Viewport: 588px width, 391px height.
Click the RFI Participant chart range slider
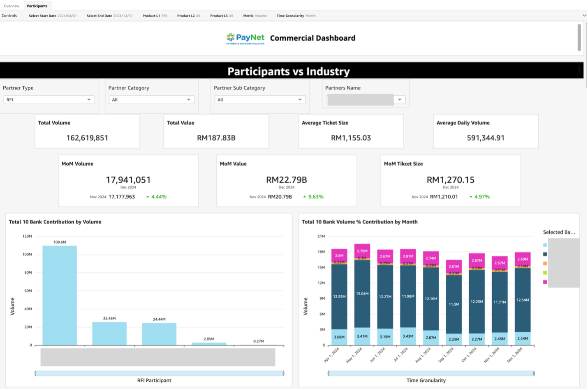[x=160, y=373]
